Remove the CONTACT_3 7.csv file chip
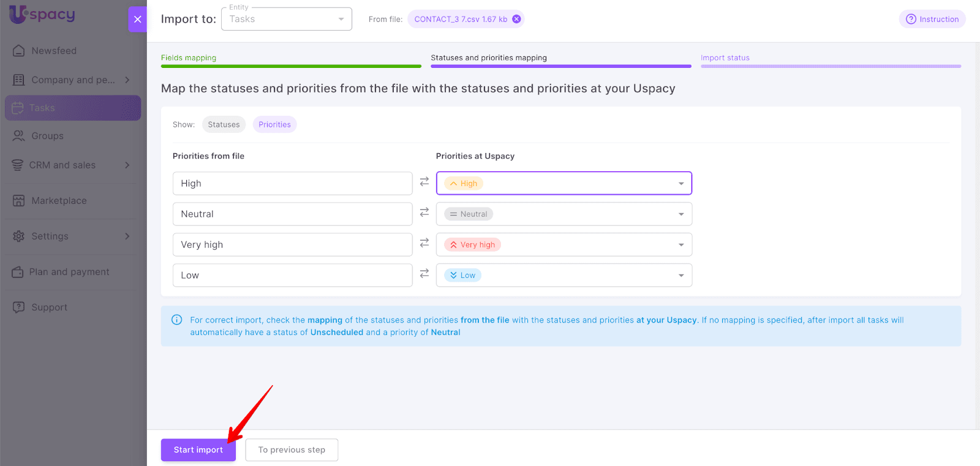This screenshot has width=980, height=466. pos(516,19)
